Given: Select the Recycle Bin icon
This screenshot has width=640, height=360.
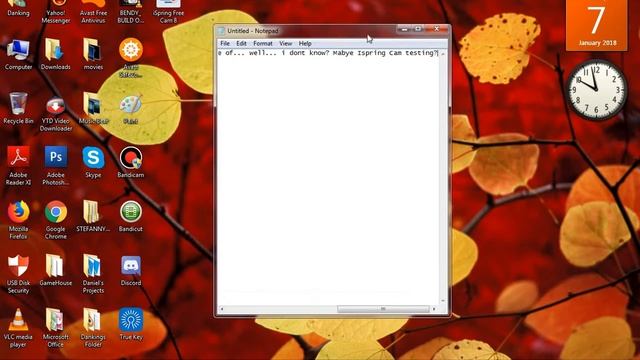Looking at the screenshot, I should pos(18,109).
